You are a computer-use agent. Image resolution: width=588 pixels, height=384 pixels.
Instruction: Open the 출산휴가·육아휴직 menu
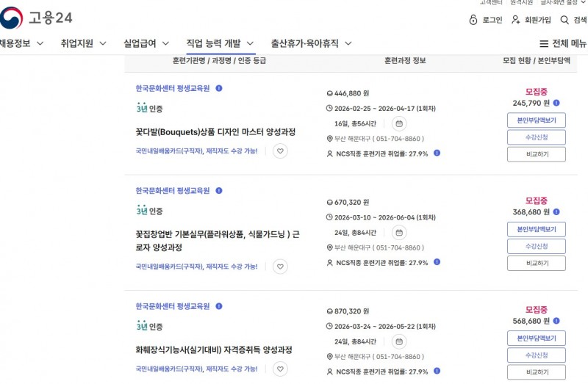coord(311,43)
